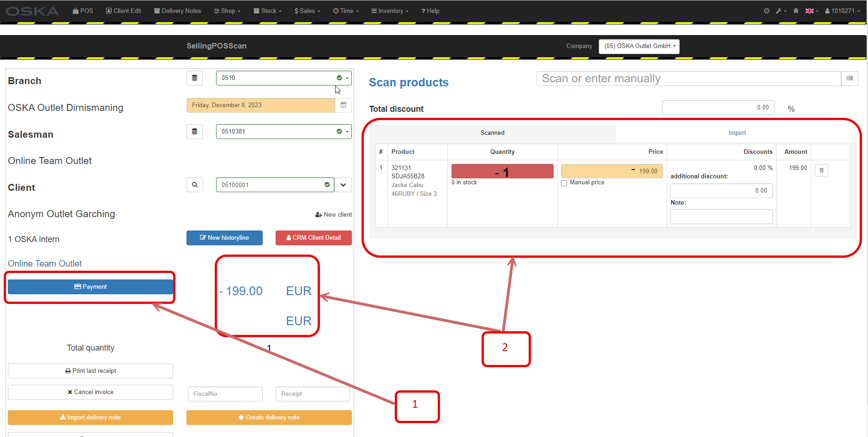Open the Salesman 0510381 dropdown

click(283, 132)
